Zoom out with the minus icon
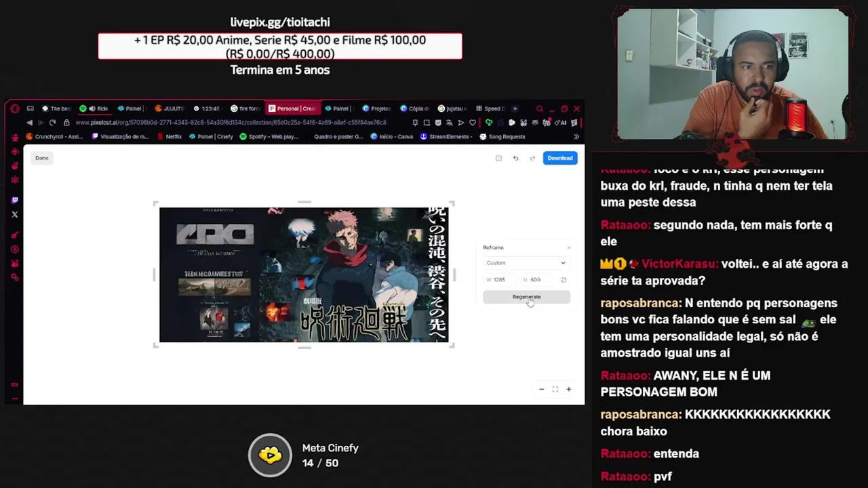The height and width of the screenshot is (488, 868). (541, 389)
